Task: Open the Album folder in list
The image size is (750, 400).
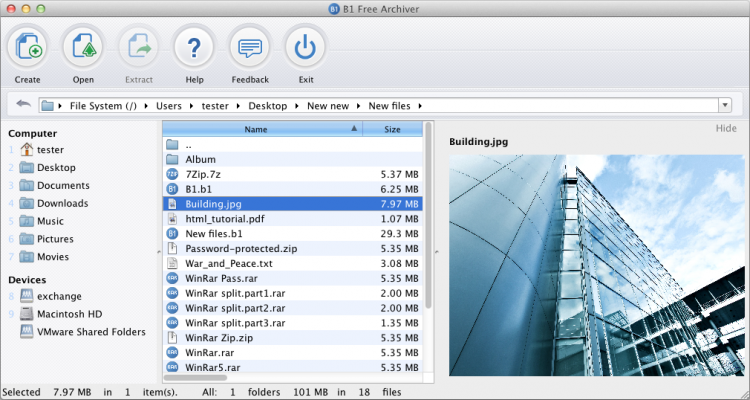Action: [x=200, y=159]
